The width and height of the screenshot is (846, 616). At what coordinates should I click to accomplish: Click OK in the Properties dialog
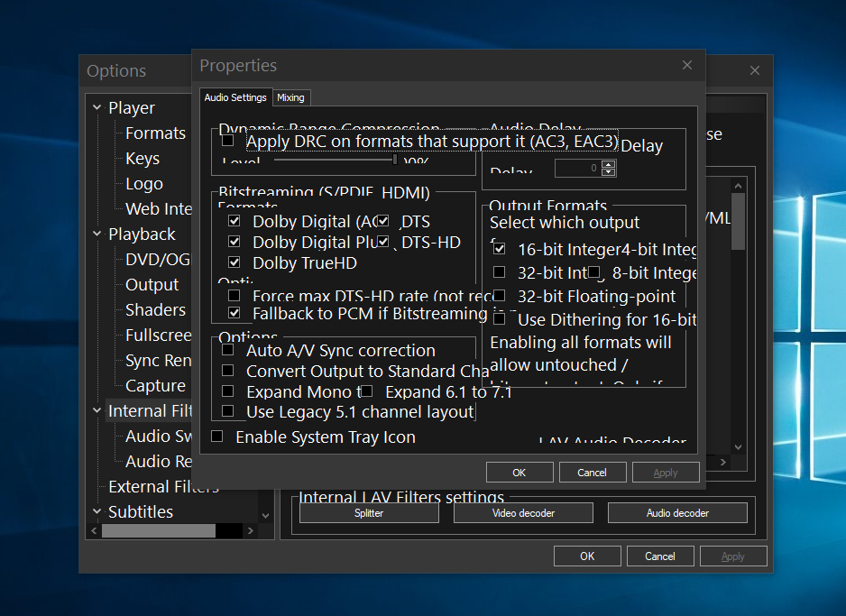[x=520, y=472]
